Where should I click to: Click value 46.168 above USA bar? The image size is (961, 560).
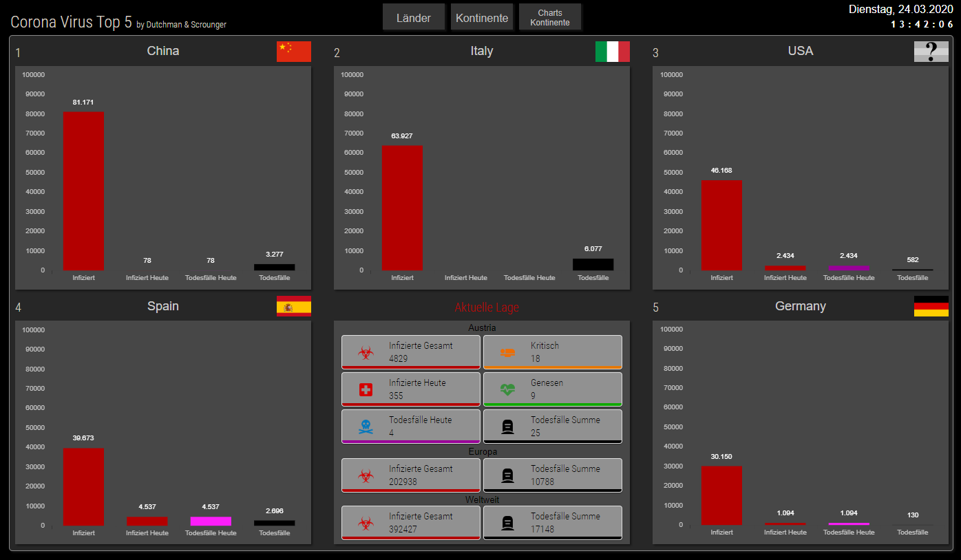[721, 171]
